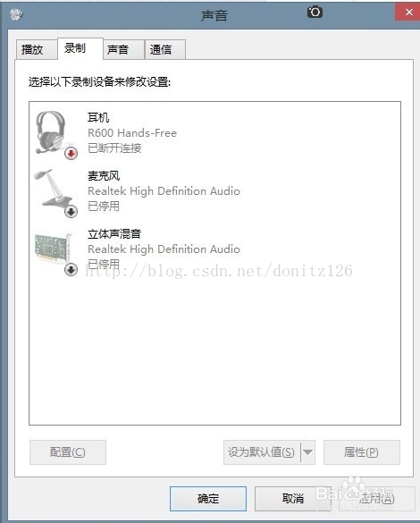This screenshot has width=420, height=523.
Task: Close the 声音 dialog window
Action: [x=408, y=13]
